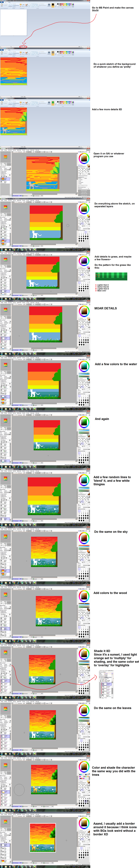Click the canvas in the 'MOAR DETAILS' step
The height and width of the screenshot is (868, 139).
45,324
